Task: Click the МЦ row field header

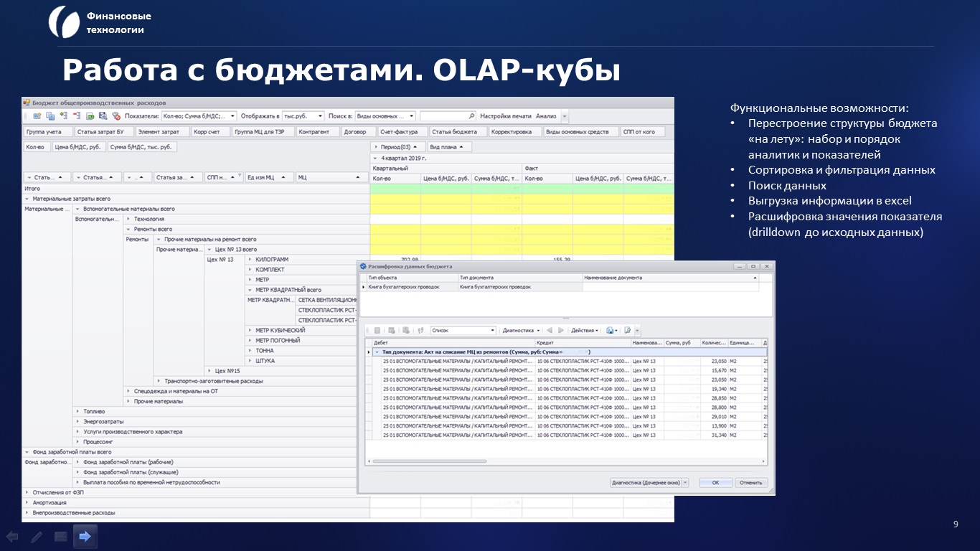Action: [332, 177]
